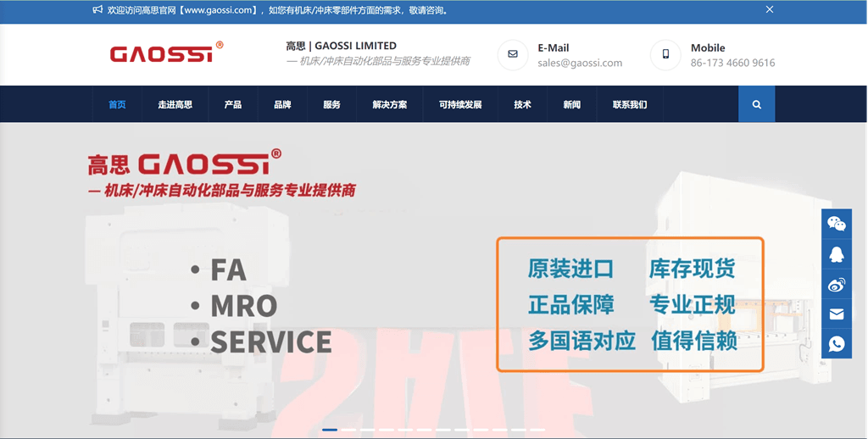Click the banner text 原装进口
Image resolution: width=868 pixels, height=439 pixels.
point(570,269)
